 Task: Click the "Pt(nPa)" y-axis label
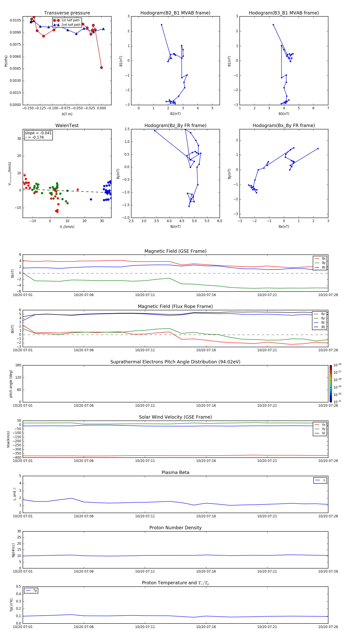click(6, 61)
